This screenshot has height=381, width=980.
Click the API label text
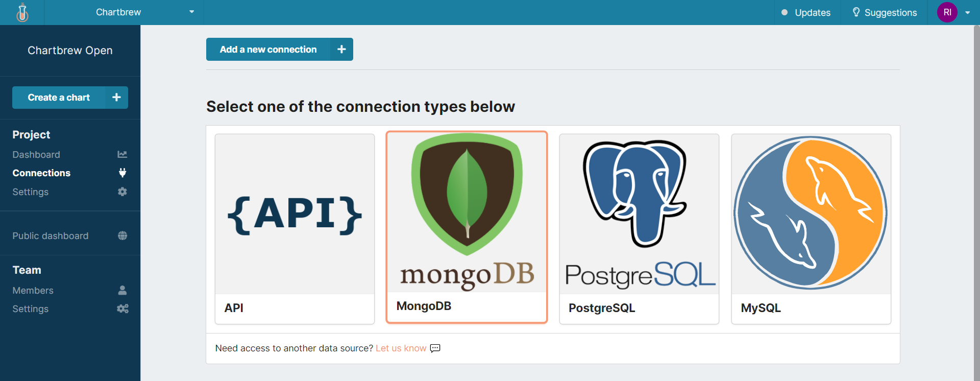(x=234, y=308)
